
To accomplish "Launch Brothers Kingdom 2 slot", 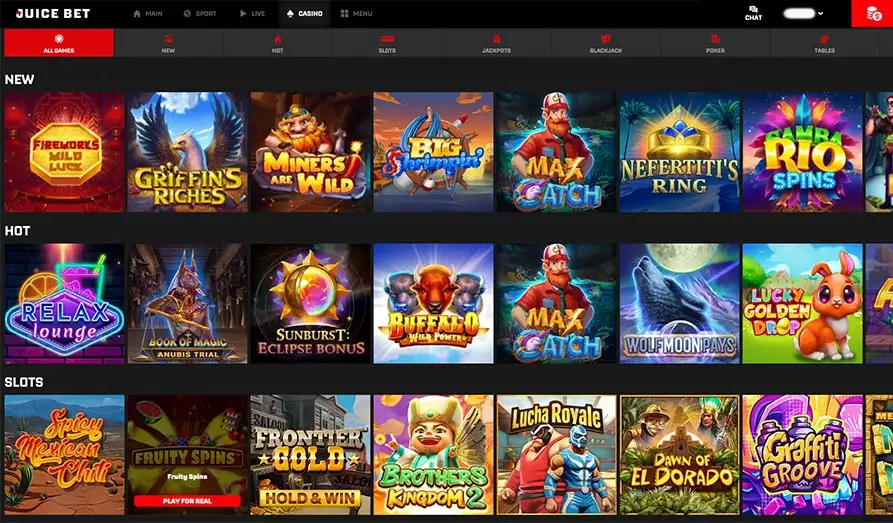I will click(x=433, y=455).
